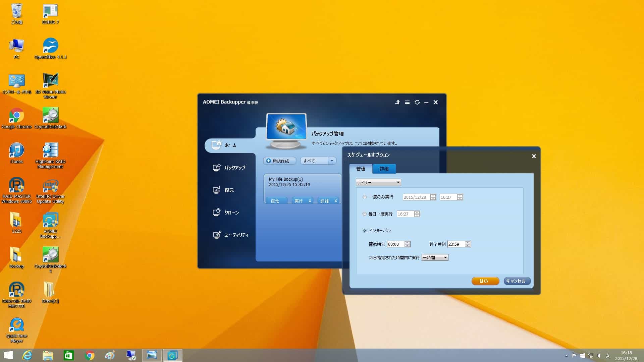This screenshot has height=362, width=644.
Task: Open the コントロール パネル desktop icon
Action: (x=17, y=83)
